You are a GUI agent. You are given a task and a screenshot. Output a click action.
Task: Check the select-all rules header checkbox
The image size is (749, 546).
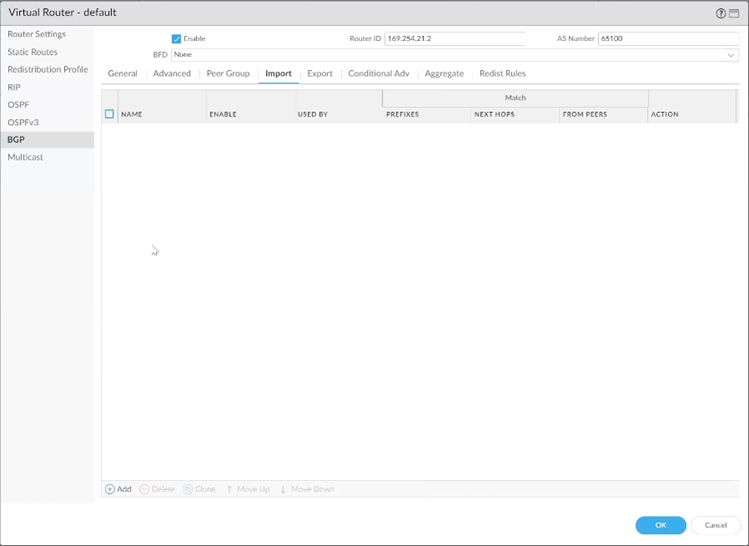tap(110, 114)
